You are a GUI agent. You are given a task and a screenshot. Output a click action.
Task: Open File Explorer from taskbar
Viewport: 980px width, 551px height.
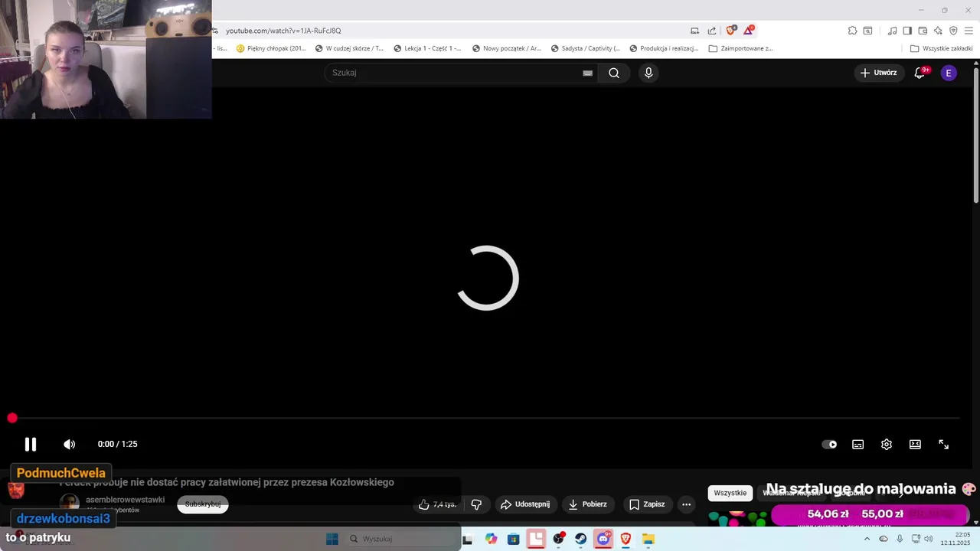click(x=648, y=539)
